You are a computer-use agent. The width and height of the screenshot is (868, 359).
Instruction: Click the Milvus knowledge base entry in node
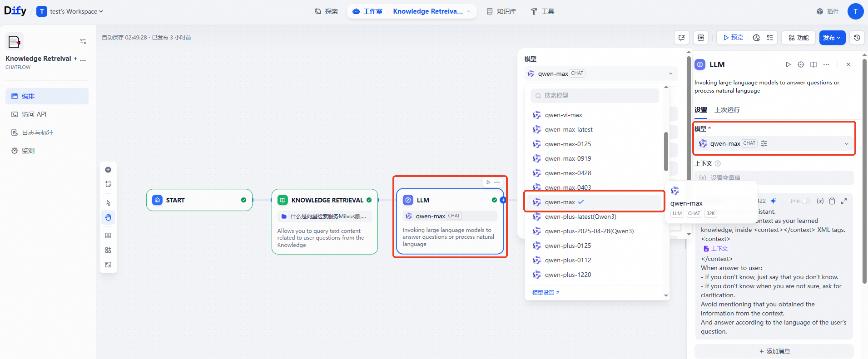click(x=325, y=216)
